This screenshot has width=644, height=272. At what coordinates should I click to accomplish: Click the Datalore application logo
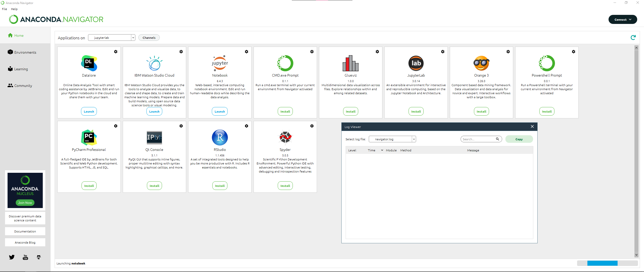(89, 63)
